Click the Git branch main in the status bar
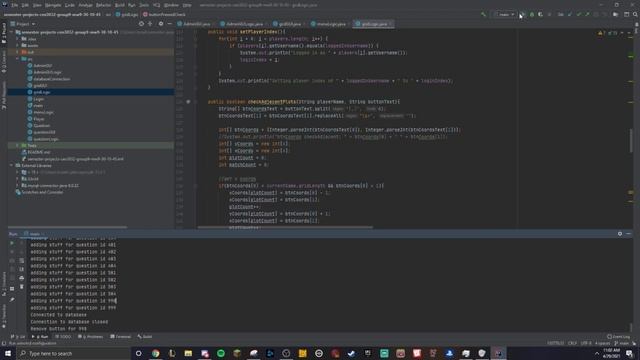The height and width of the screenshot is (360, 640). coord(622,343)
